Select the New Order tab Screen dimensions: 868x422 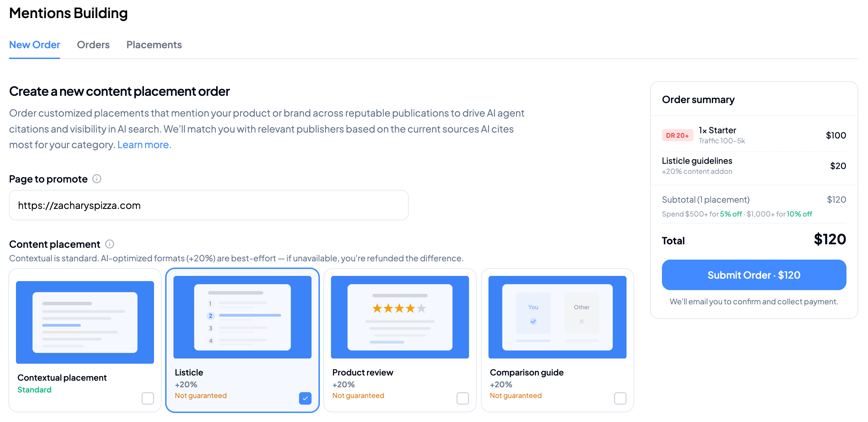click(x=34, y=45)
